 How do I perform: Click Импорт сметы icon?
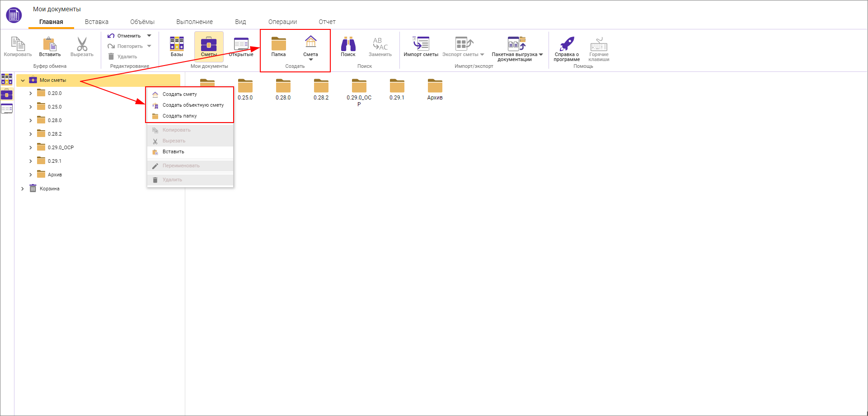pyautogui.click(x=421, y=44)
